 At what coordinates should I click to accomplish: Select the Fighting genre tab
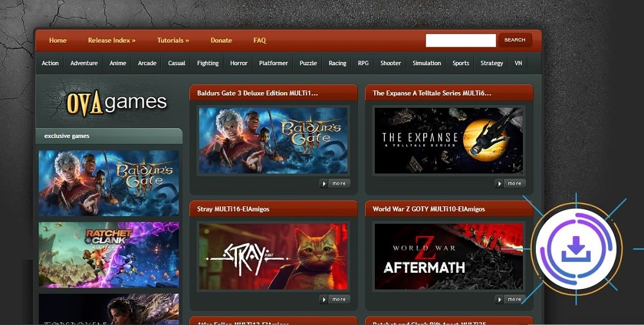pos(208,63)
